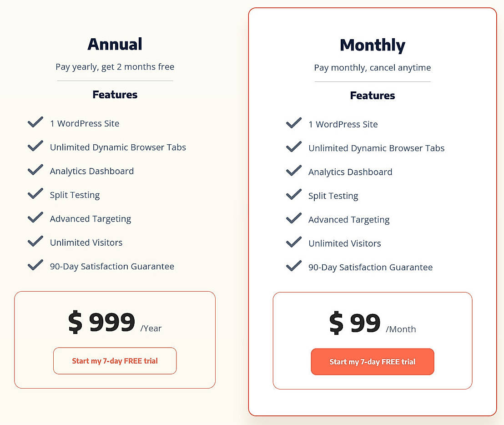
Task: Click checkmark beside Annual Analytics Dashboard
Action: (x=35, y=170)
